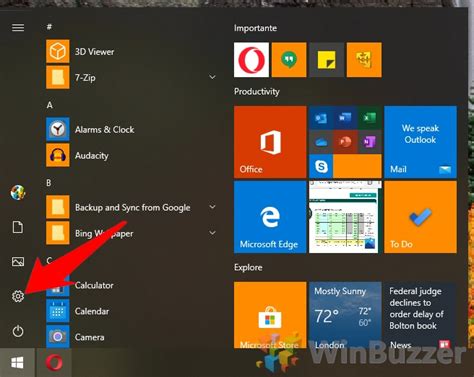
Task: Open the London weather tile
Action: point(345,315)
